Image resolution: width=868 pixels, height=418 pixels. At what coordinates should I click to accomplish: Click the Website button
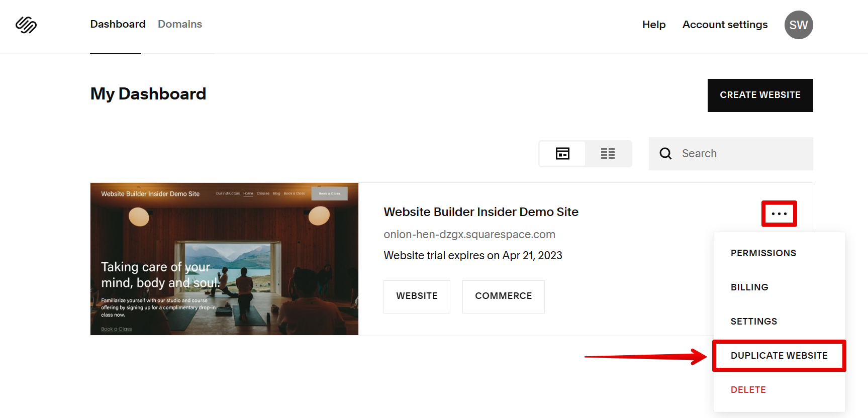(x=417, y=296)
